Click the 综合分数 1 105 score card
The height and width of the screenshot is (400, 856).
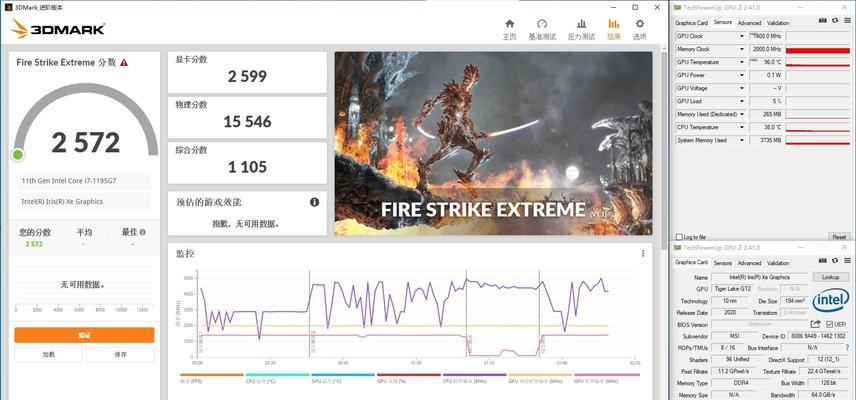[247, 163]
